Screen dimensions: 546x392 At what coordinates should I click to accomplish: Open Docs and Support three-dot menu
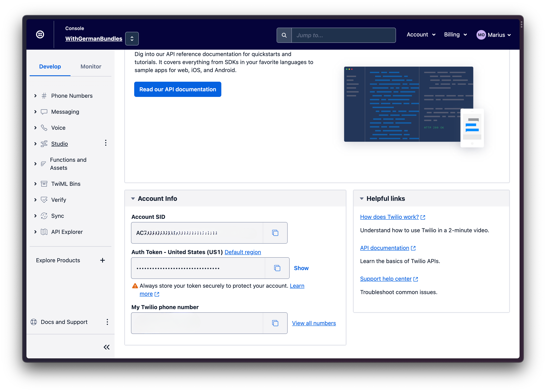[107, 322]
